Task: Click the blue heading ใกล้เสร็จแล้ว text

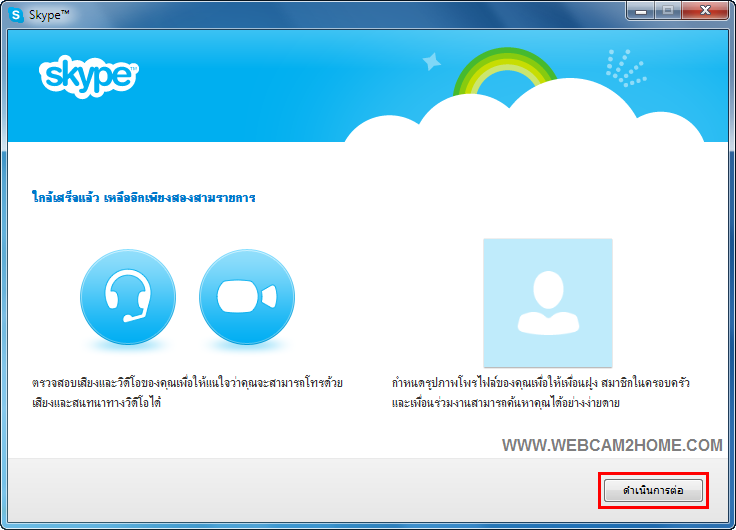Action: point(143,198)
